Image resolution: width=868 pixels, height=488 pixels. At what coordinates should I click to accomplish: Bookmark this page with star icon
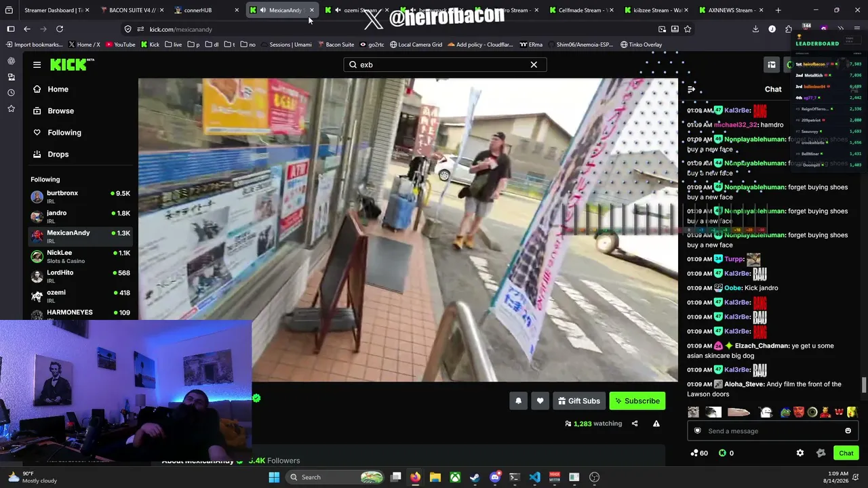coord(688,29)
